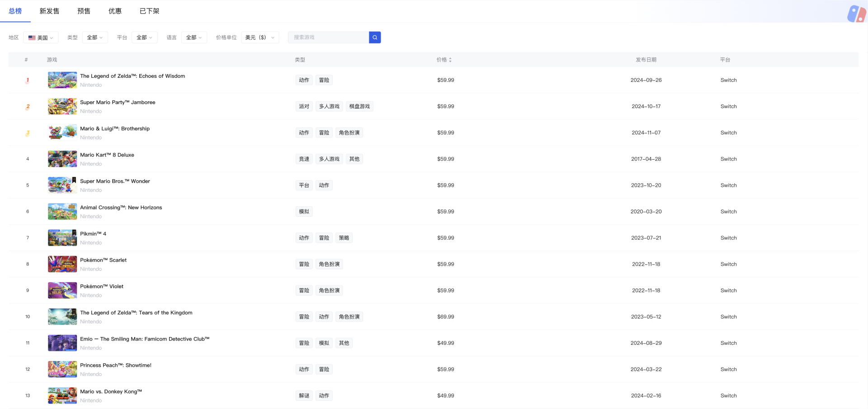The height and width of the screenshot is (409, 868).
Task: Click the rank 3 medal icon
Action: click(28, 133)
